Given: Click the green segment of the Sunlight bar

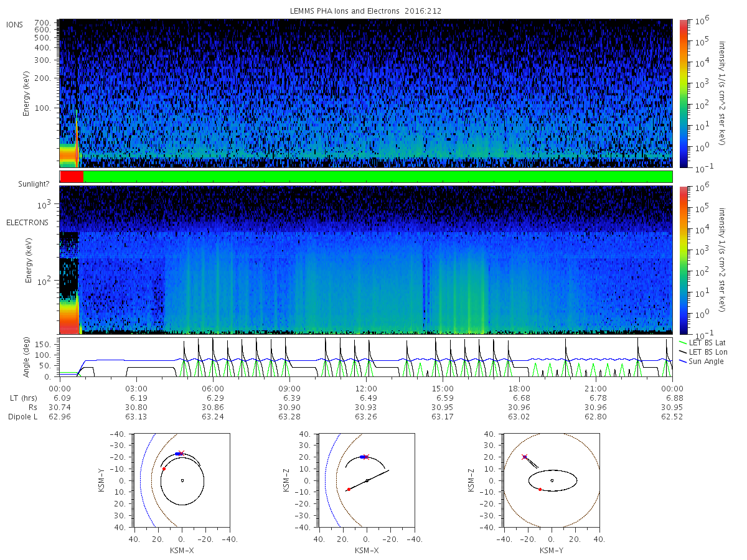Looking at the screenshot, I should pyautogui.click(x=377, y=177).
